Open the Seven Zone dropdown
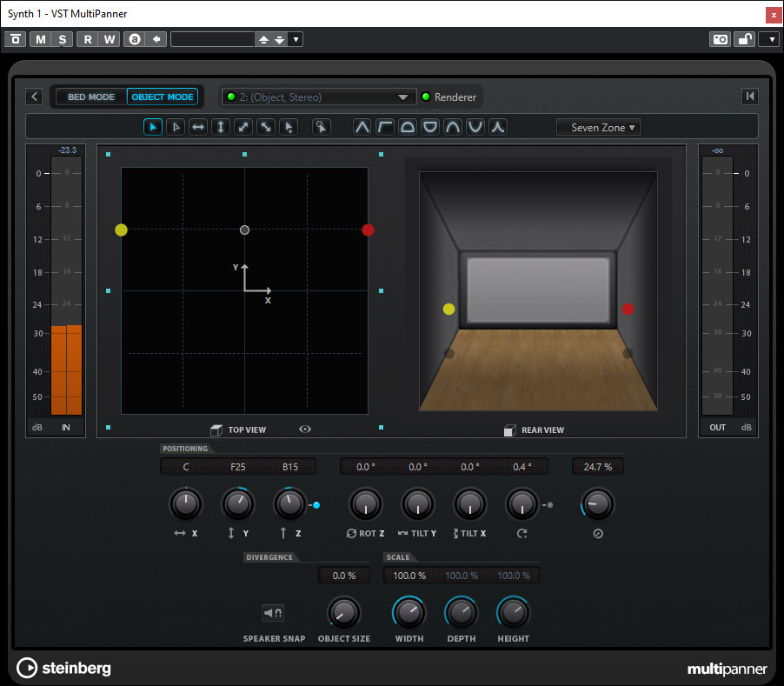 point(598,128)
